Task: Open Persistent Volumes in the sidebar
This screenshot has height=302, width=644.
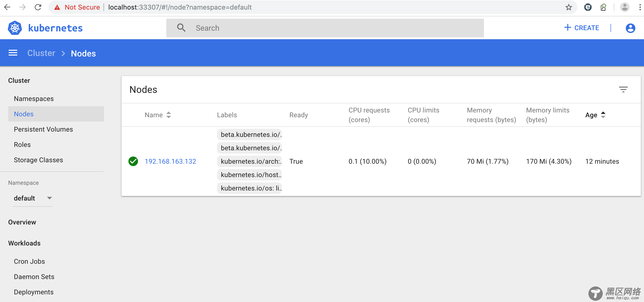Action: tap(44, 129)
